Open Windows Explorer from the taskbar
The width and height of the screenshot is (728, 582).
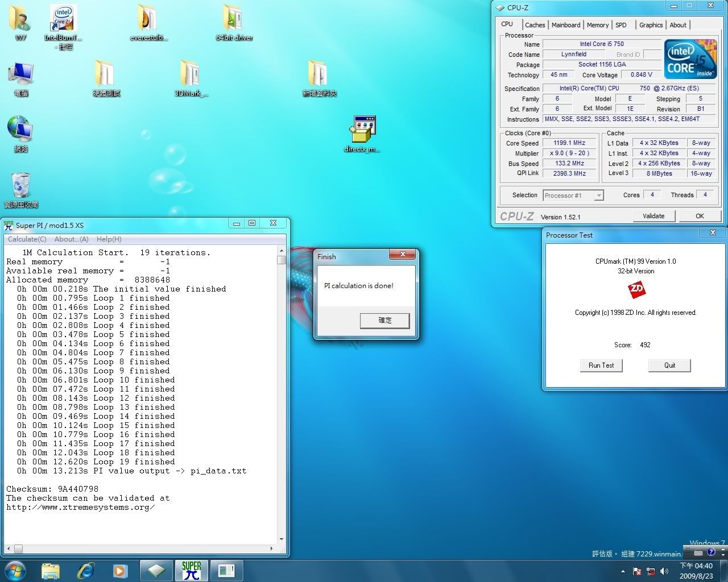(51, 571)
